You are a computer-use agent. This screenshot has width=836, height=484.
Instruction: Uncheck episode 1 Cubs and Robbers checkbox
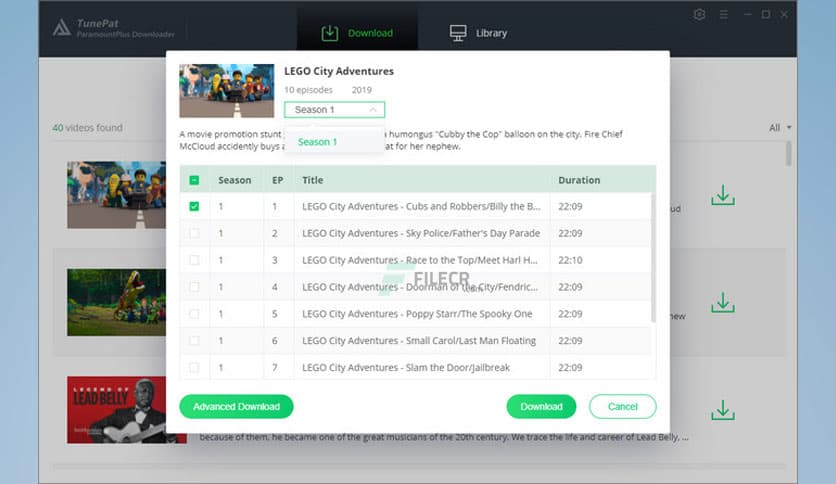194,206
